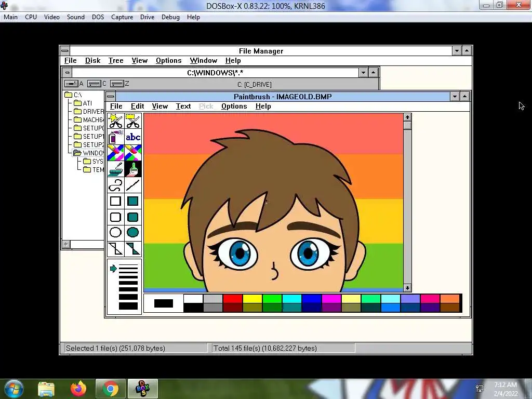The width and height of the screenshot is (532, 399).
Task: Select the Filled Polygon tool
Action: pos(132,248)
